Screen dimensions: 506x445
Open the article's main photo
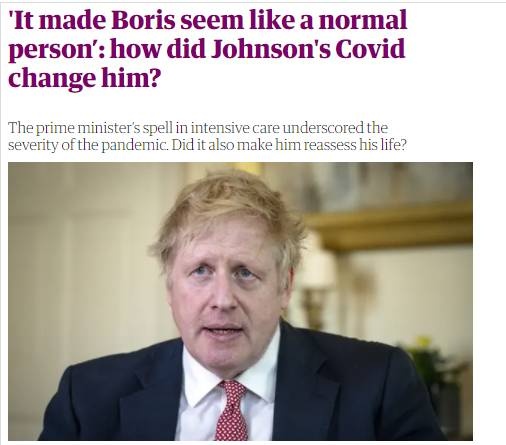(x=240, y=301)
